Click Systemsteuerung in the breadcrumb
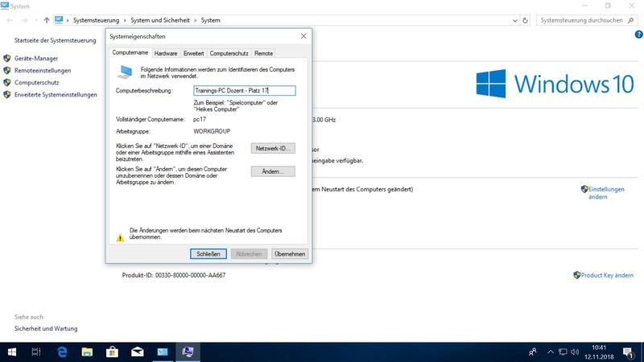This screenshot has width=644, height=362. [96, 20]
